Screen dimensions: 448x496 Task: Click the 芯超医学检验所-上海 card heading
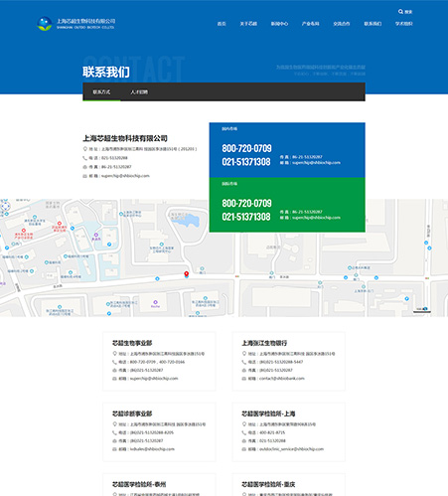pos(268,413)
